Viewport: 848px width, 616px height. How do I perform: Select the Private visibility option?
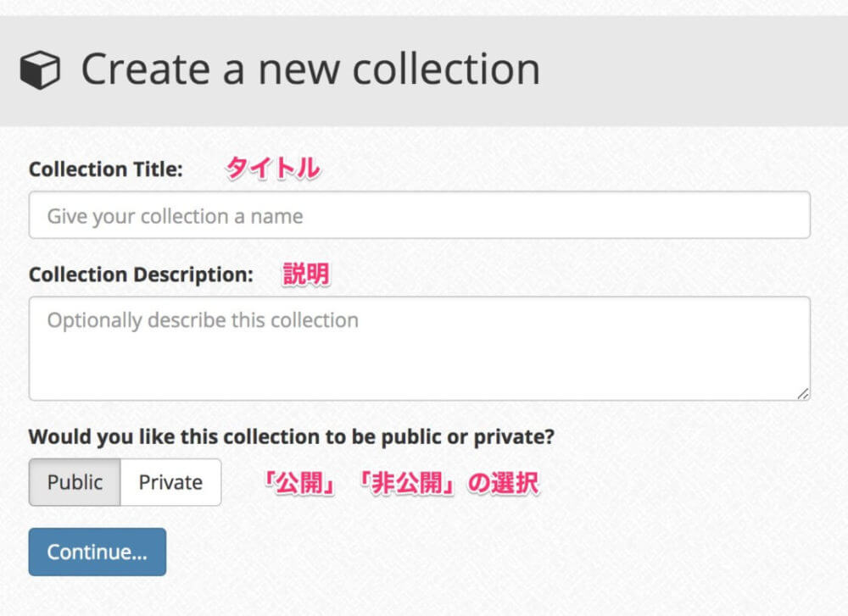[x=170, y=482]
